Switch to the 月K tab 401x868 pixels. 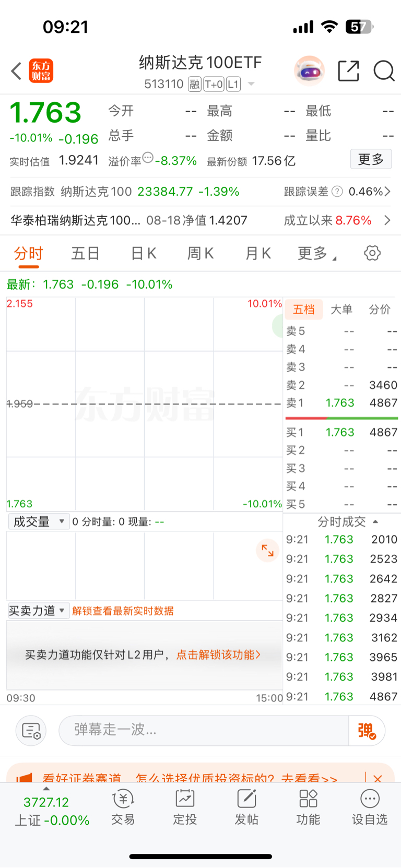point(258,253)
